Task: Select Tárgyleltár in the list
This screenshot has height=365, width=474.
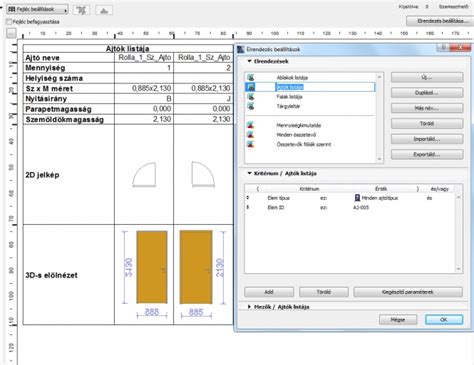Action: coord(288,106)
